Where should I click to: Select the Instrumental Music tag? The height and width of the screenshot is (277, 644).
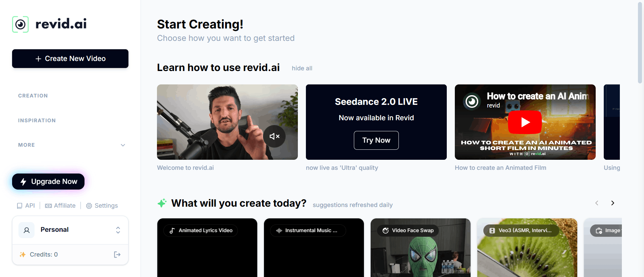click(308, 230)
